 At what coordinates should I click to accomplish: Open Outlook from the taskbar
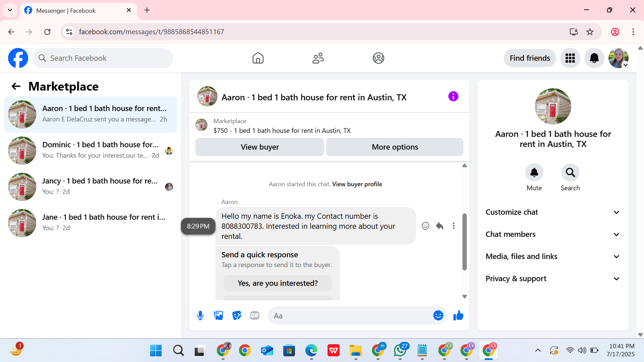267,351
